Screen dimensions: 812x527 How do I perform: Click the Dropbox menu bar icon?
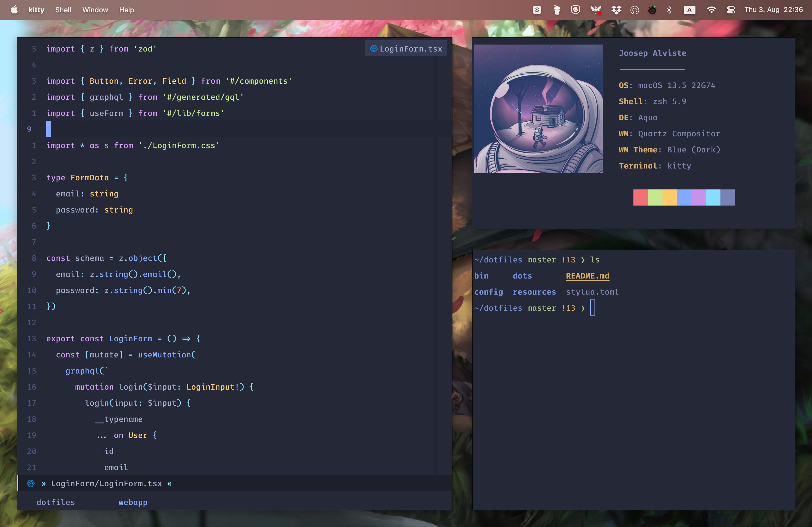pos(616,10)
